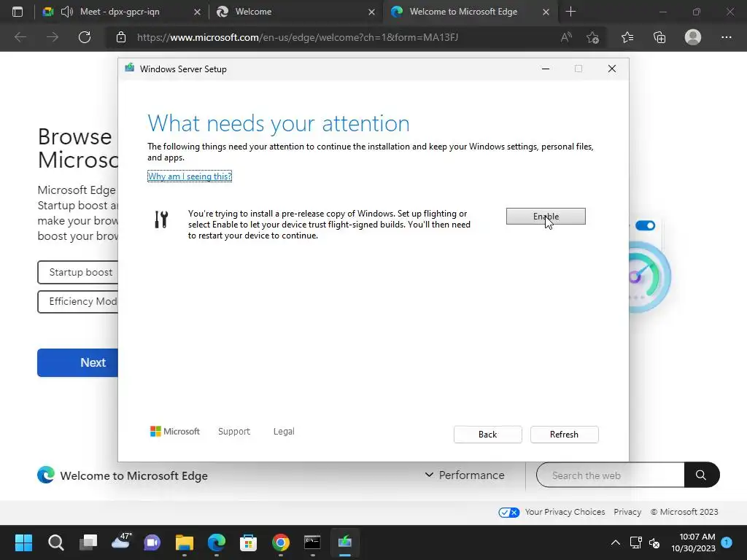Open the Collections icon
Screen dimensions: 747x560
(659, 37)
